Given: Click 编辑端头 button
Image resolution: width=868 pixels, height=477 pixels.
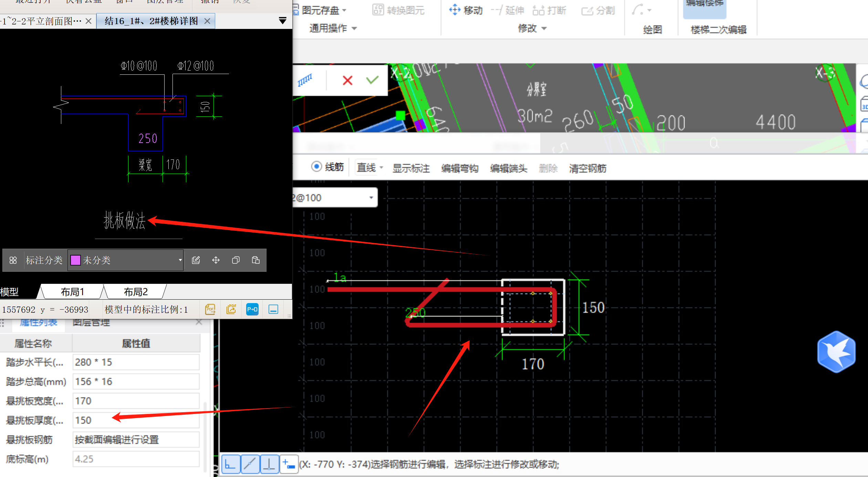Looking at the screenshot, I should tap(509, 168).
